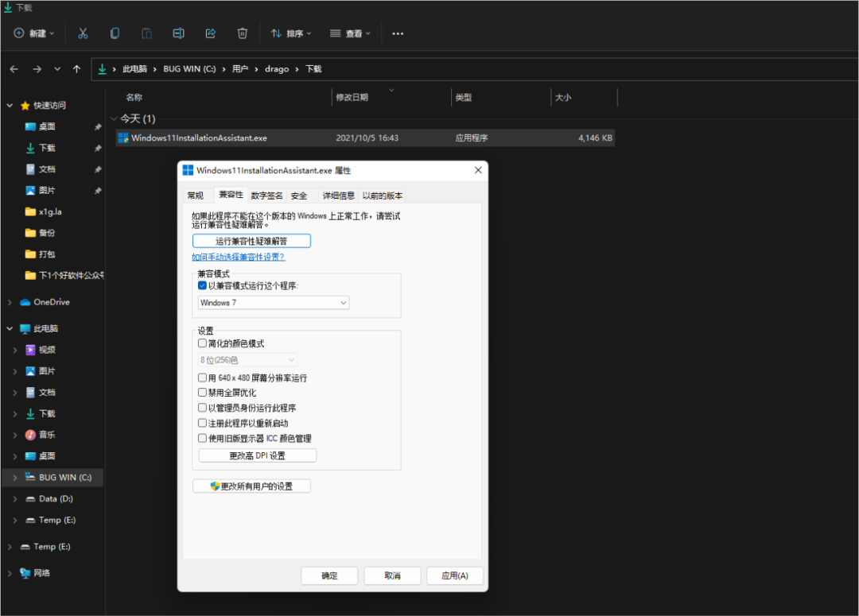Expand the 排序 sort dropdown
The height and width of the screenshot is (616, 859).
coord(291,33)
